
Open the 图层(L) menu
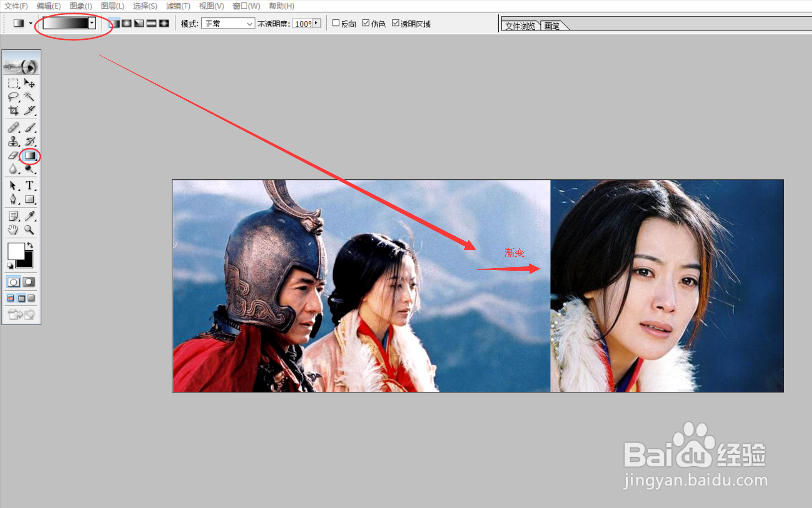113,6
